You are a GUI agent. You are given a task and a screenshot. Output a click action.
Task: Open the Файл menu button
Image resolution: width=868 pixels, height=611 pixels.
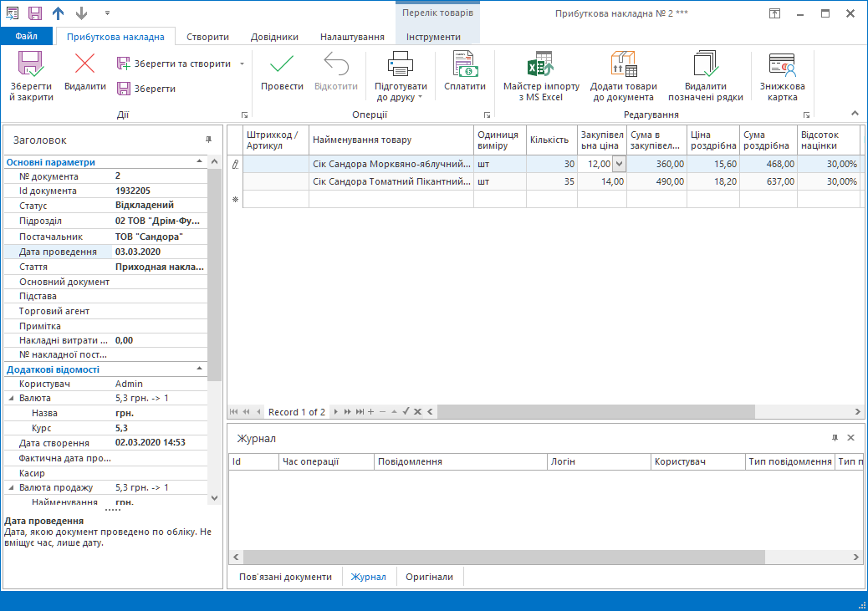(26, 37)
